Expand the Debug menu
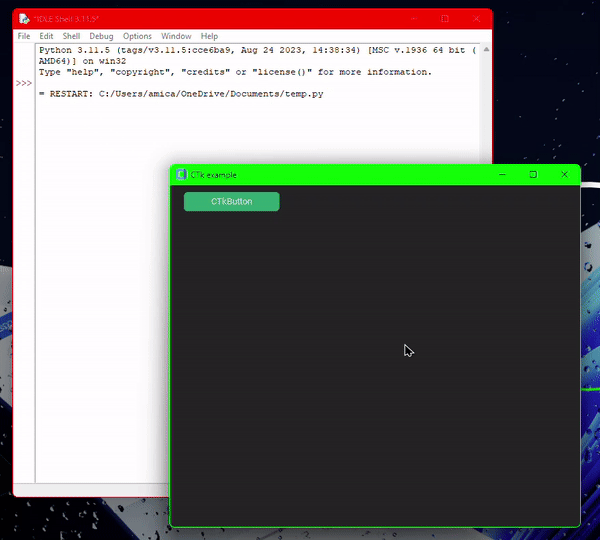Screen dimensions: 600x540 (x=101, y=36)
